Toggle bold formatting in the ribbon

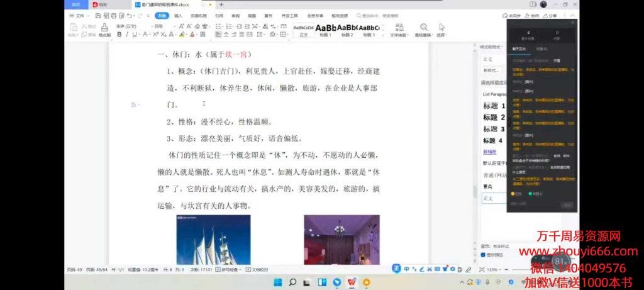(118, 35)
